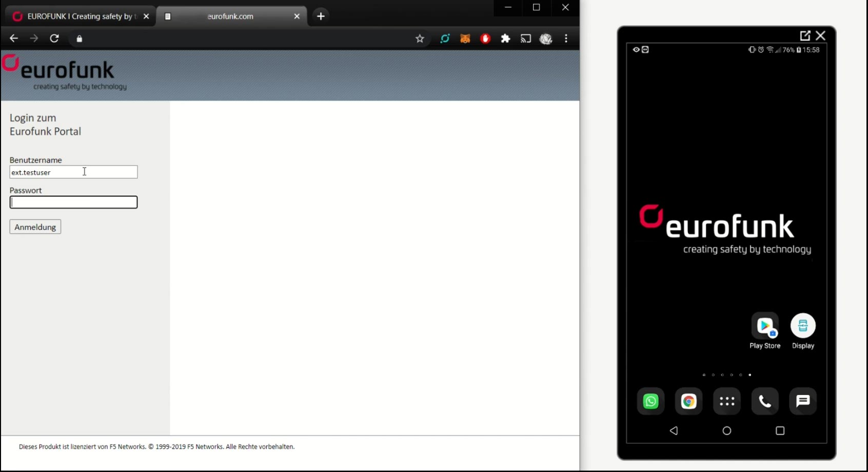Open the phone app drawer icon
Viewport: 868px width, 472px height.
(x=727, y=401)
